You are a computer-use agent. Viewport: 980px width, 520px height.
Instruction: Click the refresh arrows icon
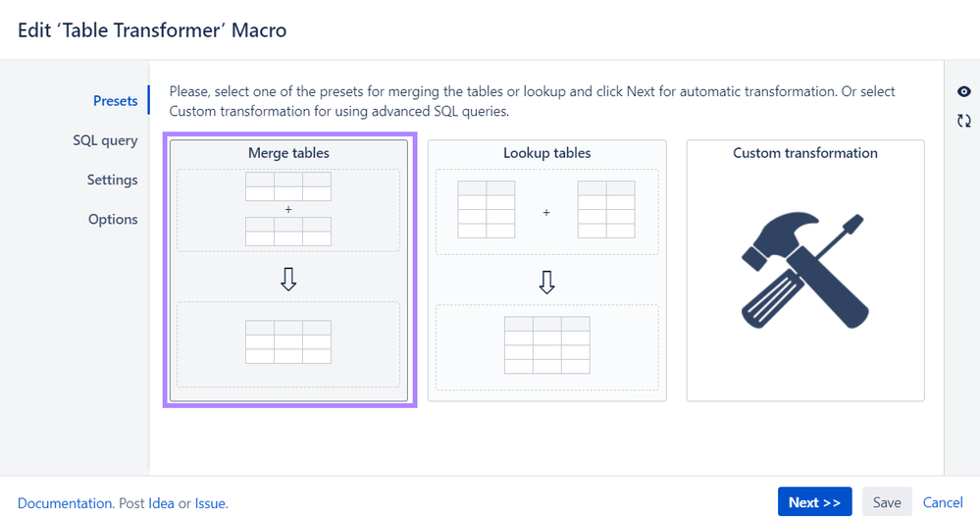point(963,121)
